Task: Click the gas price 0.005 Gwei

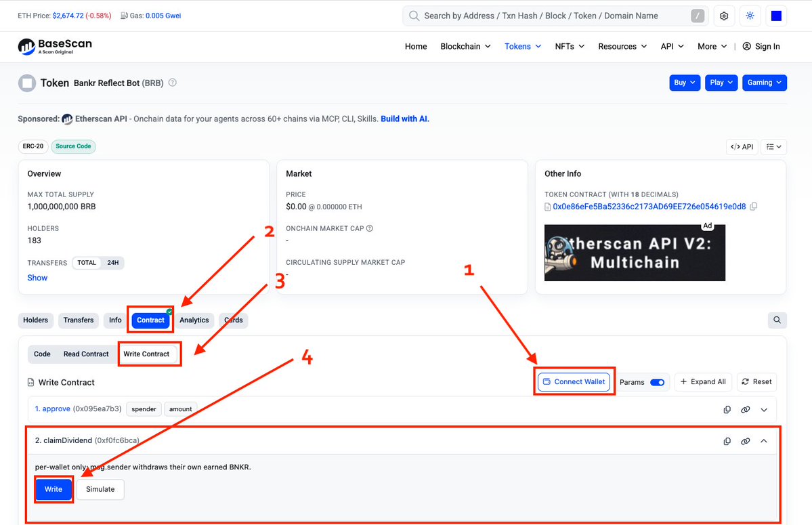Action: click(x=163, y=16)
